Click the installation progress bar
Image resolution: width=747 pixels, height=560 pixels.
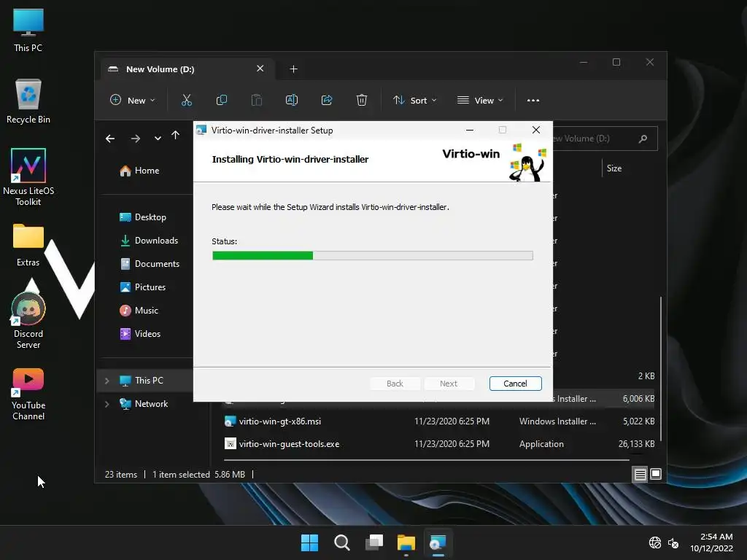pyautogui.click(x=373, y=256)
